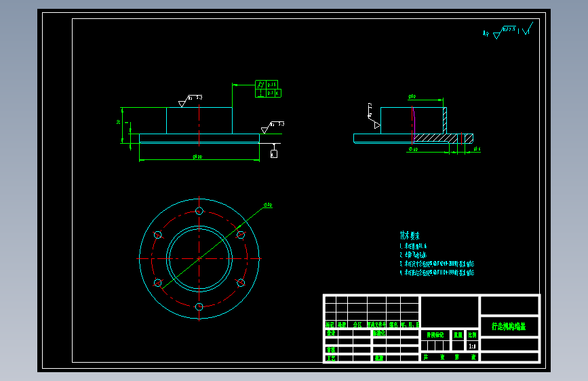
Task: Select the part name 行走机构端盖 in title block
Action: [x=509, y=327]
